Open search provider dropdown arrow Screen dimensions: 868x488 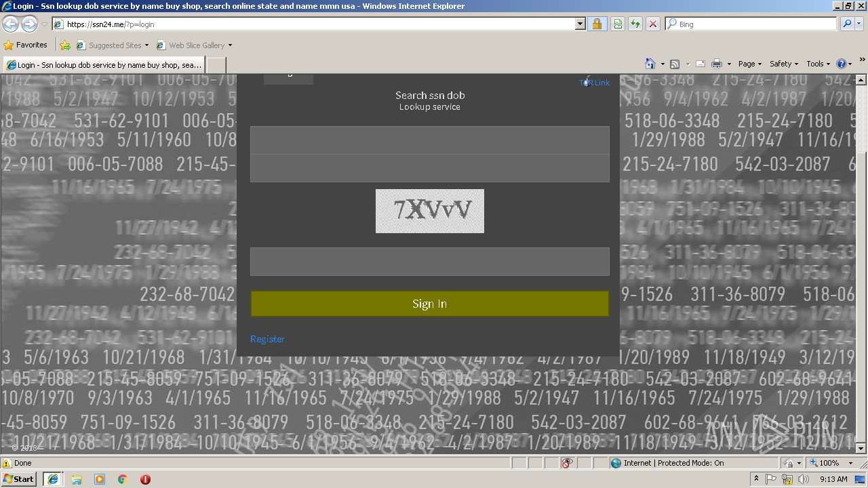860,24
